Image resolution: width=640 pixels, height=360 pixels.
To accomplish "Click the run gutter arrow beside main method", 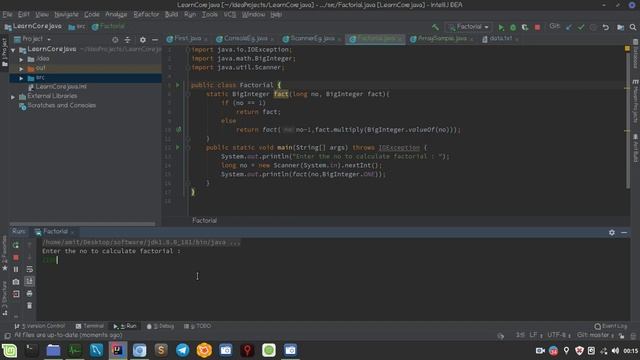I will point(178,147).
